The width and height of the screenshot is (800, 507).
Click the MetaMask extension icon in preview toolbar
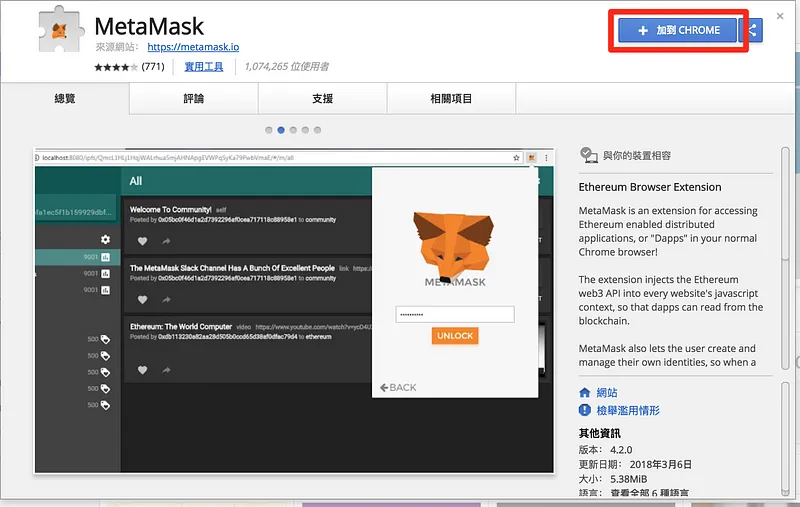[532, 158]
